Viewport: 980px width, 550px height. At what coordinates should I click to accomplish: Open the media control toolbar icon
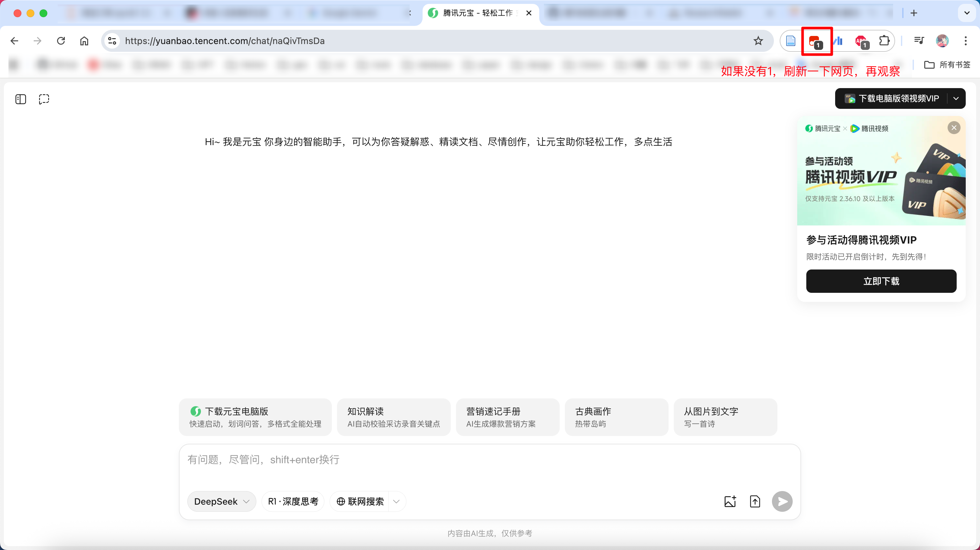(919, 41)
